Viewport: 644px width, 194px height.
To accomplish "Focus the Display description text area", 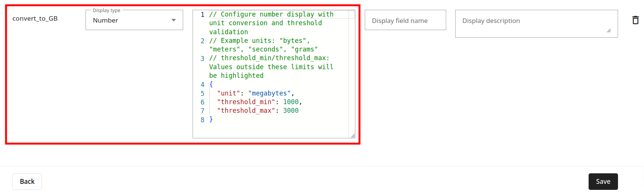I will click(531, 23).
